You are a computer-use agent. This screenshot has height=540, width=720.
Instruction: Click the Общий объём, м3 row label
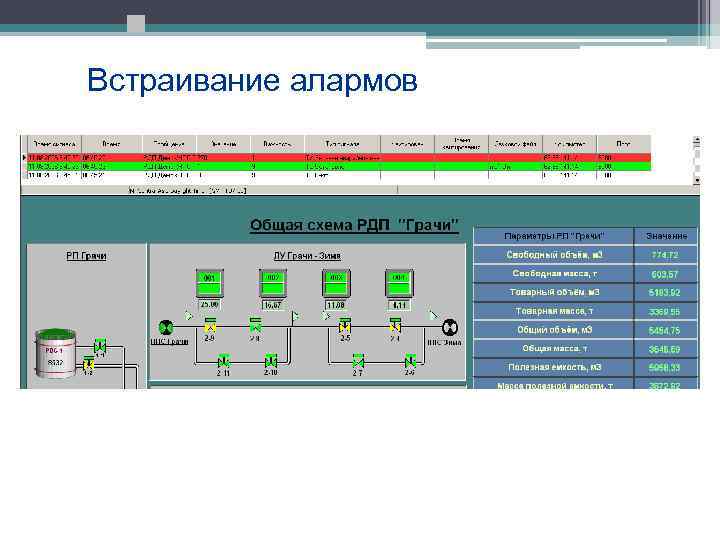(554, 330)
